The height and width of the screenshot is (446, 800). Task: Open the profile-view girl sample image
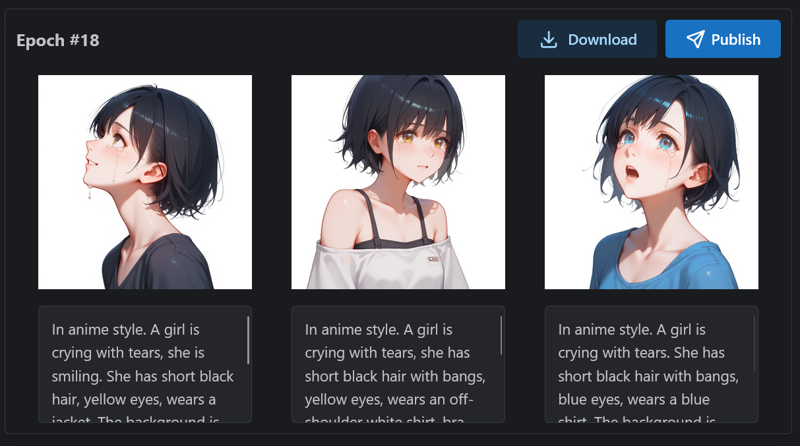click(x=145, y=182)
